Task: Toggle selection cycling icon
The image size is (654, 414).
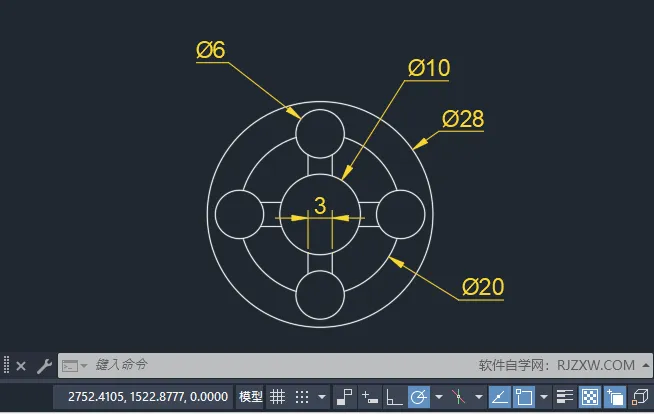Action: pyautogui.click(x=615, y=396)
